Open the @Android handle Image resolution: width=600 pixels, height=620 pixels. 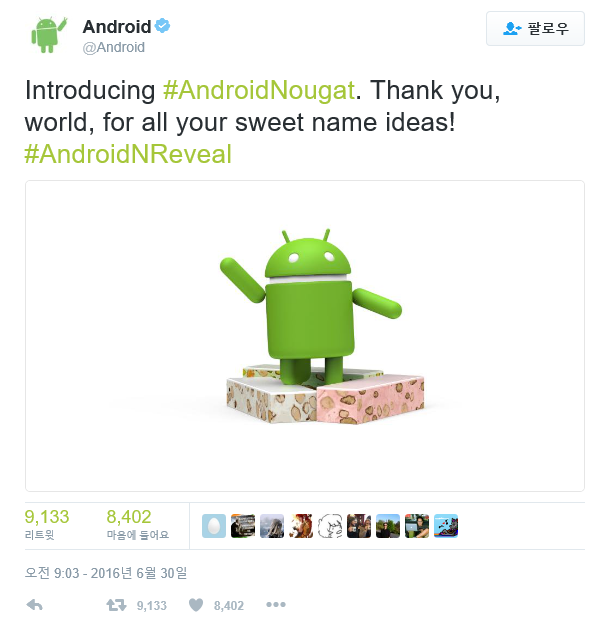[114, 47]
